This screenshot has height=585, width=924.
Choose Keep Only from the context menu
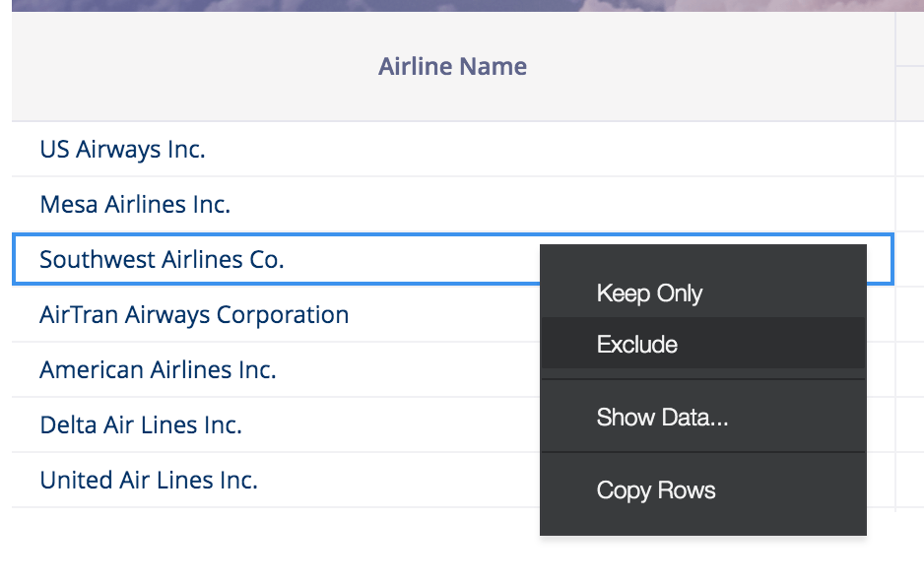(649, 293)
